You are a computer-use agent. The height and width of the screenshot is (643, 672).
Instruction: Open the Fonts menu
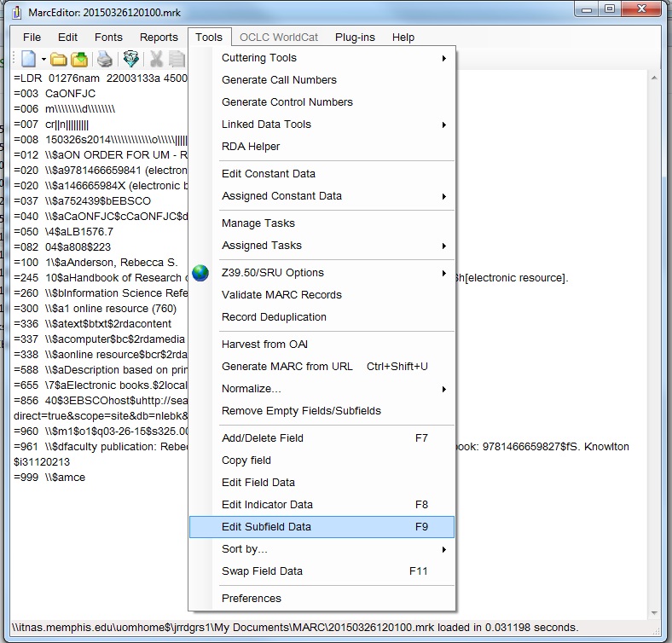tap(108, 38)
